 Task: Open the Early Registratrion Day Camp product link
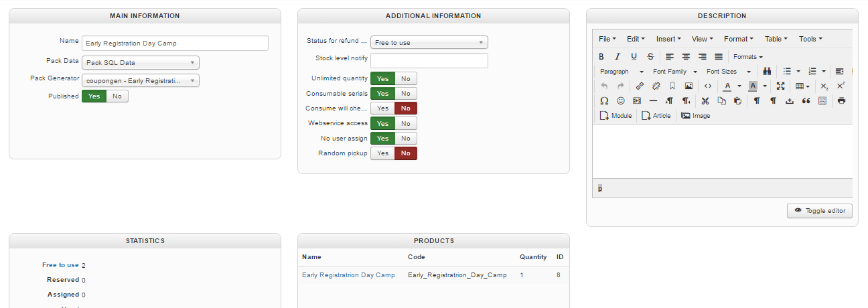[x=348, y=275]
